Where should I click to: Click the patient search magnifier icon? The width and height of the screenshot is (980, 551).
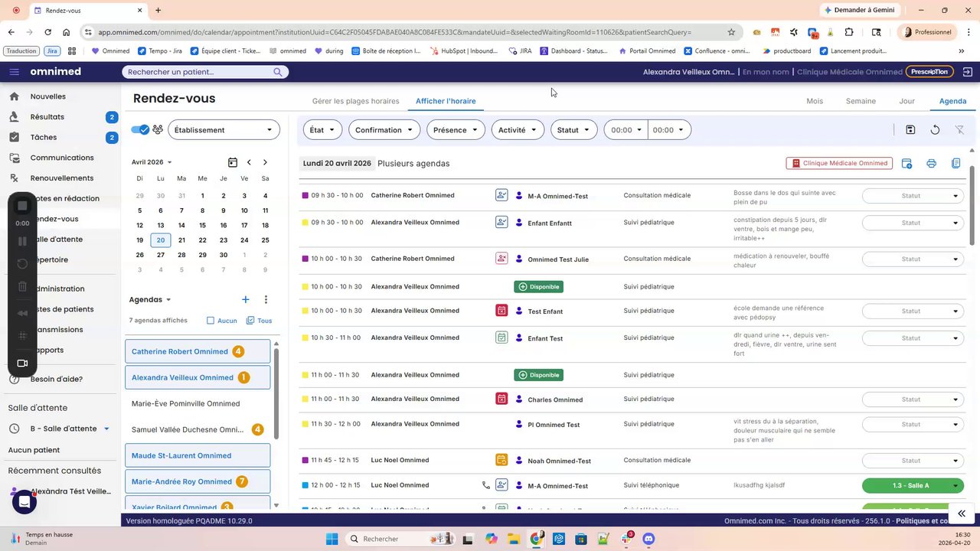click(278, 72)
